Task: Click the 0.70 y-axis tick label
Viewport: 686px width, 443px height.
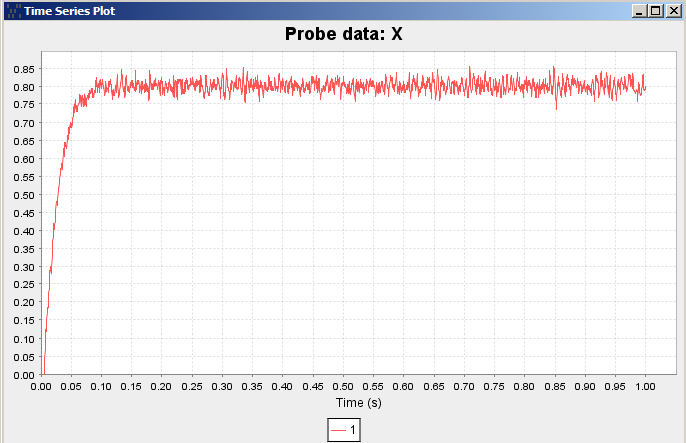Action: tap(24, 123)
